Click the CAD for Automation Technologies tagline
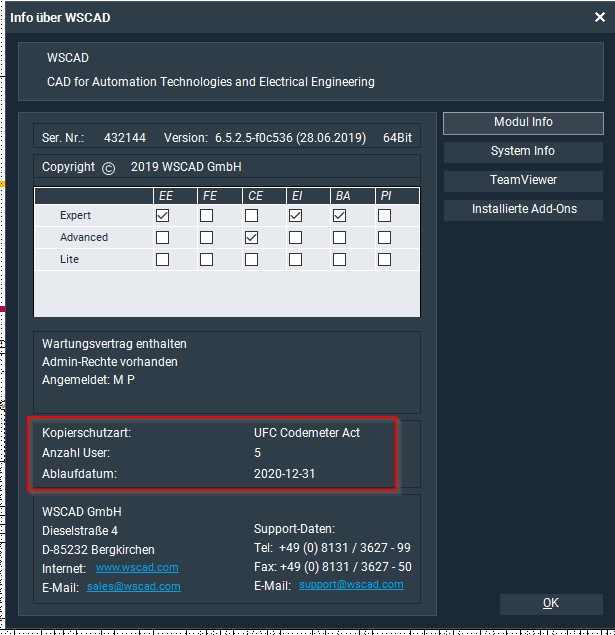 point(211,82)
